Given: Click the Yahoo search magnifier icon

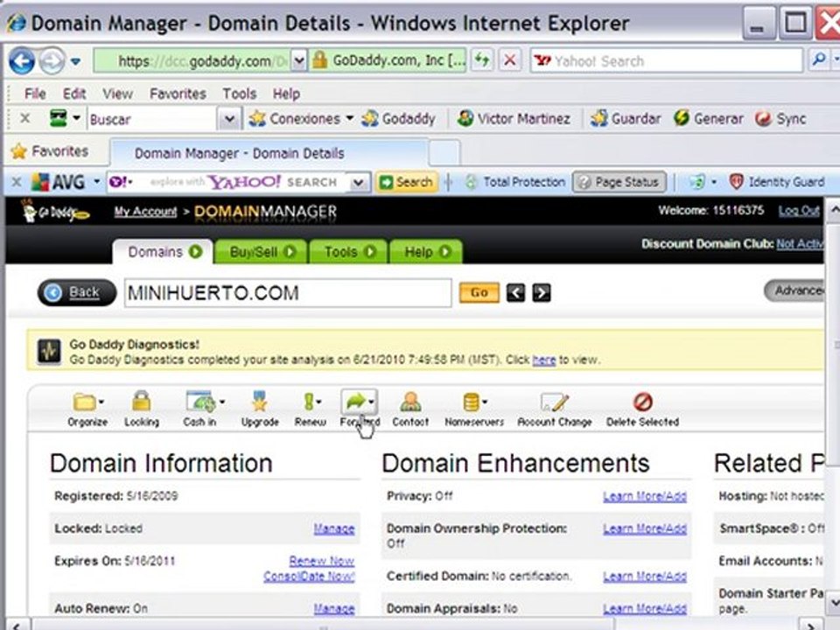Looking at the screenshot, I should click(819, 60).
